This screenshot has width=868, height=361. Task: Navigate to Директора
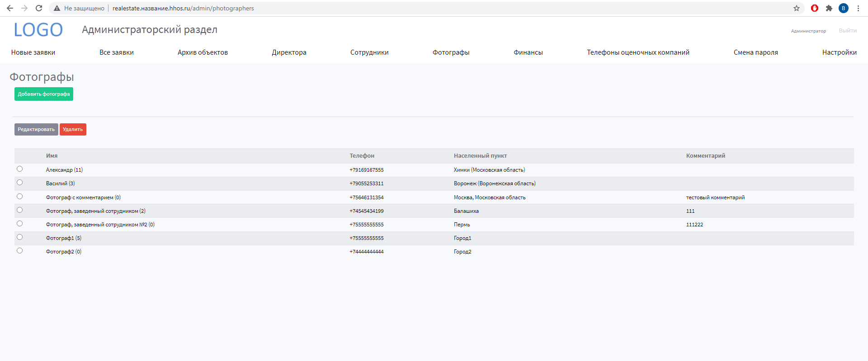click(x=289, y=52)
